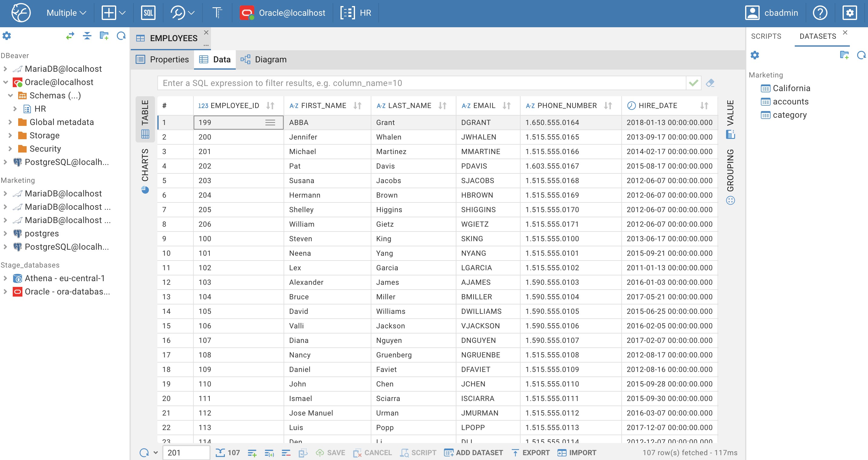The image size is (868, 460).
Task: Click the EXPORT button
Action: pos(531,453)
